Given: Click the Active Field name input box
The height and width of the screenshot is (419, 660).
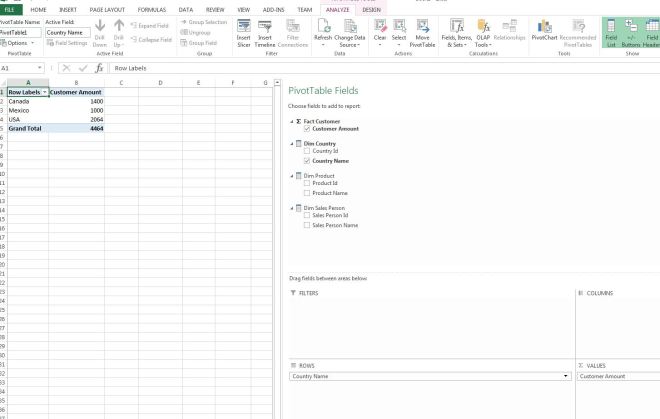Looking at the screenshot, I should pyautogui.click(x=67, y=32).
